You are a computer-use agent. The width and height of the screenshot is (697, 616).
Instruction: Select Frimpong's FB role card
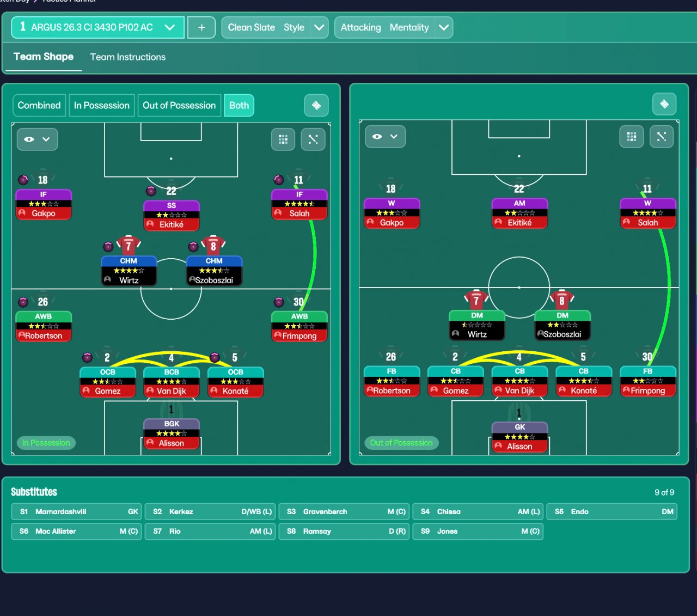648,381
